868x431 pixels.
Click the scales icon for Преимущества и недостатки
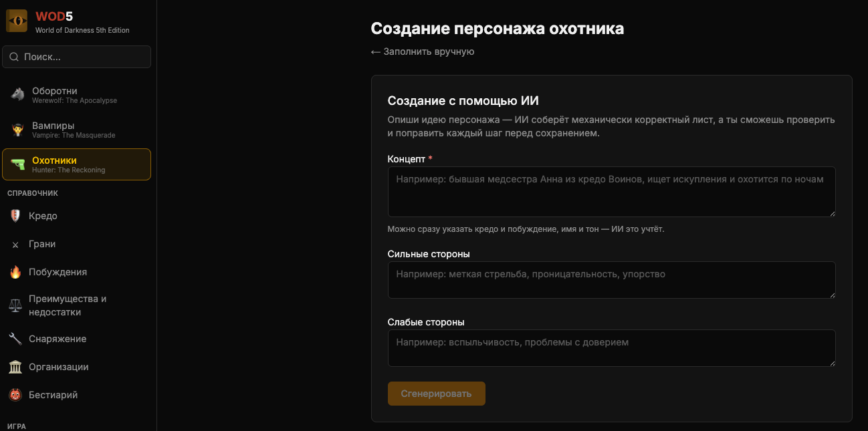pyautogui.click(x=15, y=305)
